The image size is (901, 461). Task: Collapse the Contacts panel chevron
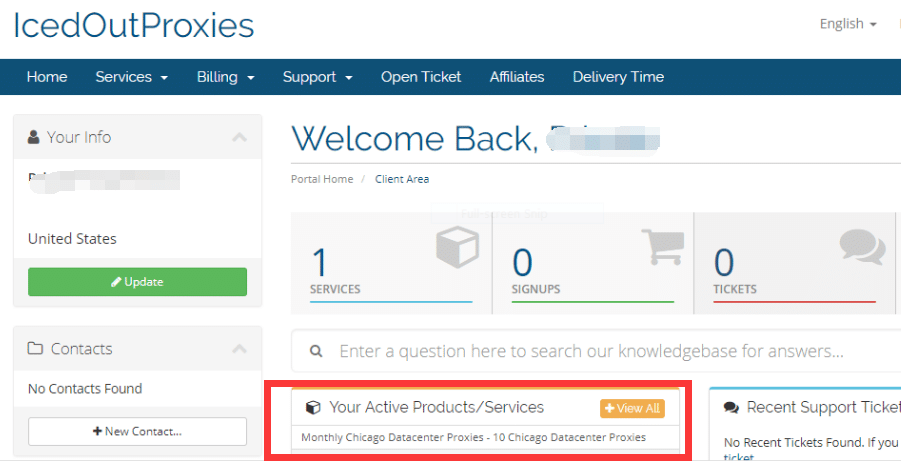coord(240,349)
